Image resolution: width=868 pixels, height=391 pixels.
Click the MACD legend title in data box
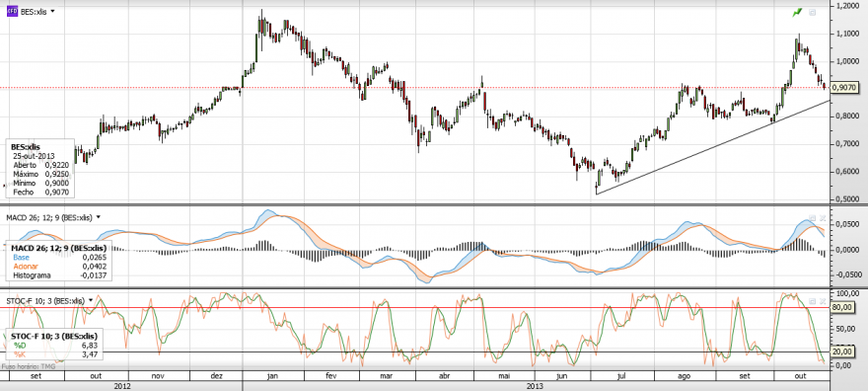point(58,248)
